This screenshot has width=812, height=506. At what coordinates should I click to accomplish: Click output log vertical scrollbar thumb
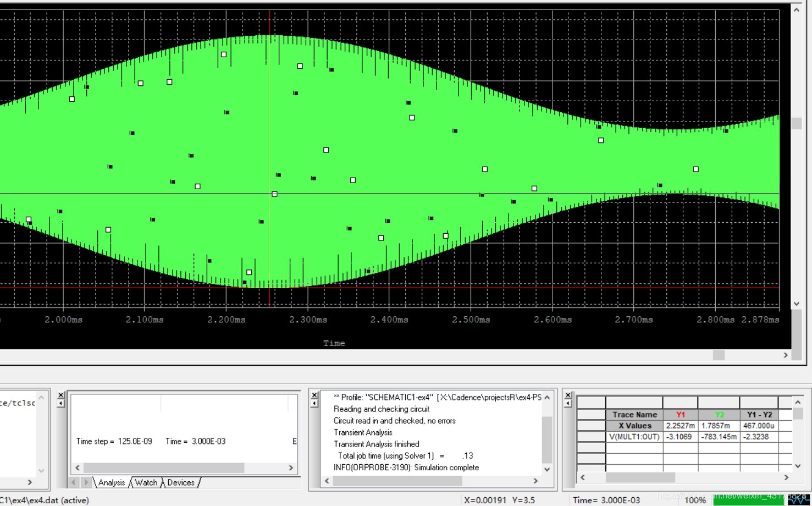click(547, 440)
